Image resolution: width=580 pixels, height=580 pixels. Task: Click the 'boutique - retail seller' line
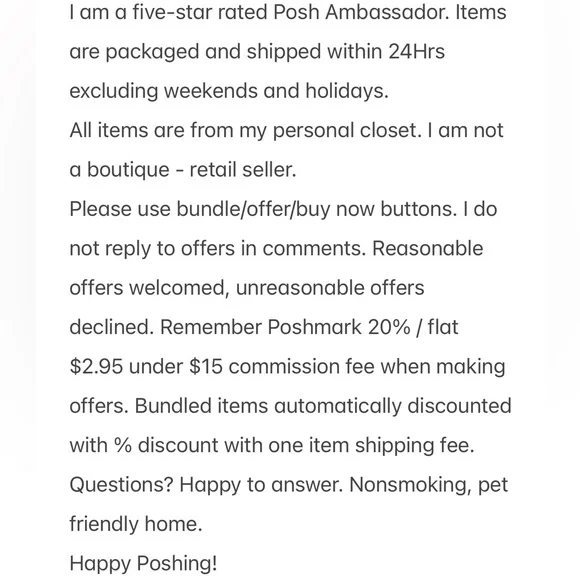pyautogui.click(x=192, y=170)
